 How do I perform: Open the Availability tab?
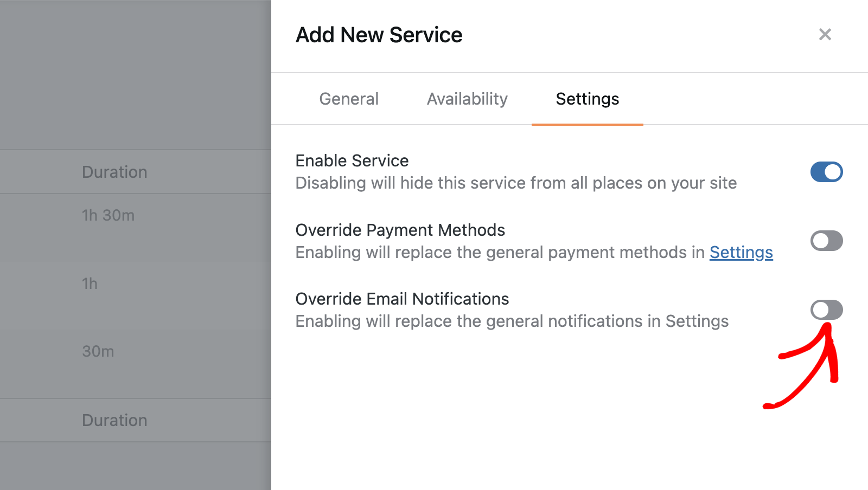coord(467,99)
